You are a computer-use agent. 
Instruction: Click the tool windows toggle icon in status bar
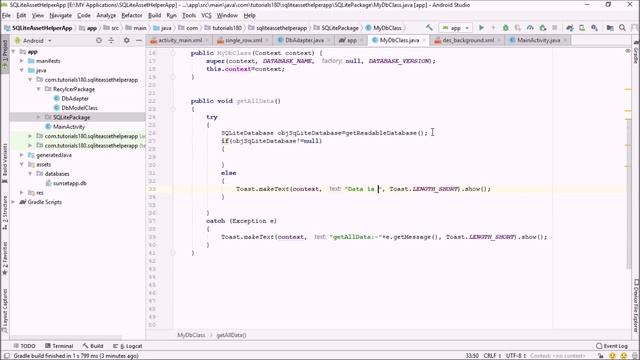pyautogui.click(x=6, y=356)
